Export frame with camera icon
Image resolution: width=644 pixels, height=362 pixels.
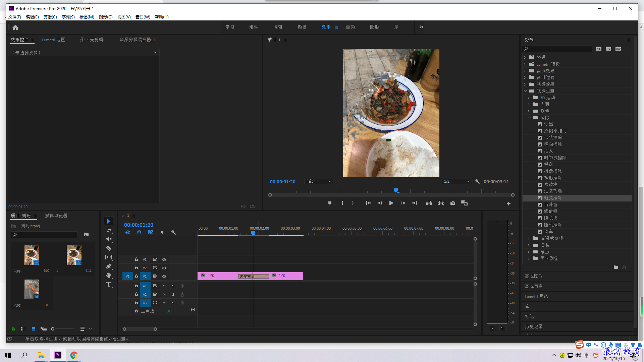[453, 203]
